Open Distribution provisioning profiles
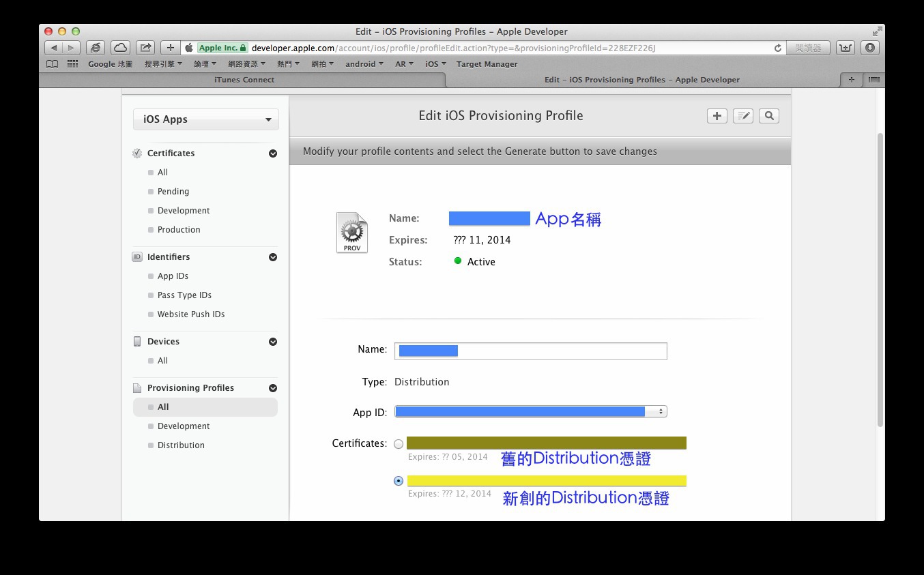This screenshot has height=575, width=924. point(181,445)
